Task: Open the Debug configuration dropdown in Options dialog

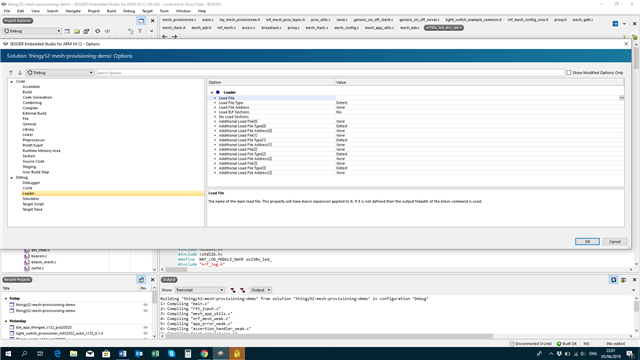Action: click(60, 73)
